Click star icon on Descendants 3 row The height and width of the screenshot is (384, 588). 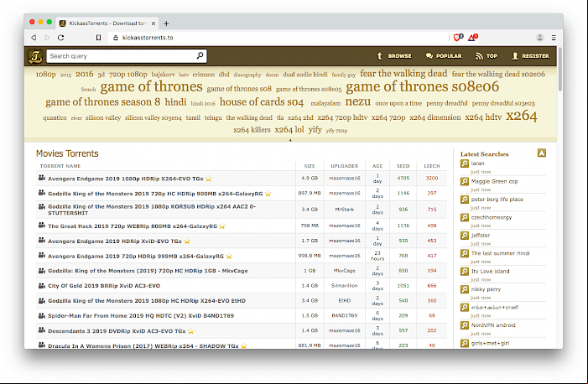point(191,331)
